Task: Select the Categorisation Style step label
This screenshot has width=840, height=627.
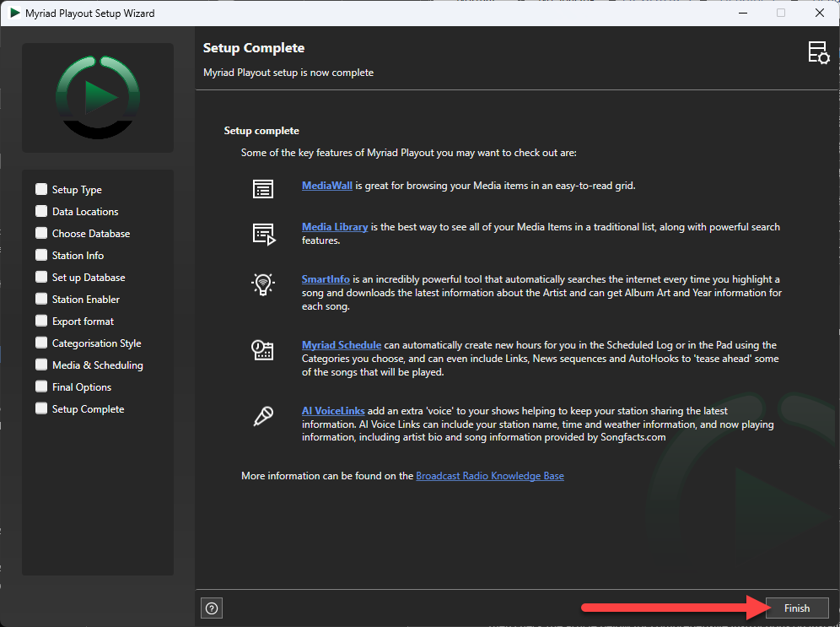Action: pyautogui.click(x=96, y=343)
